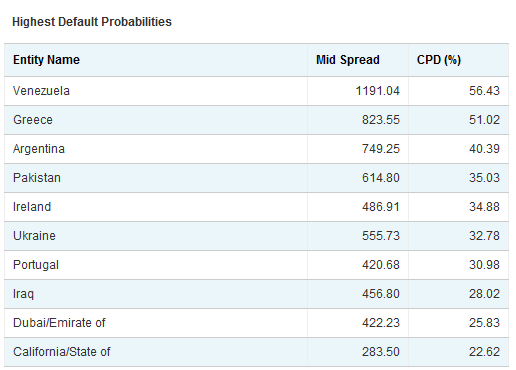Select California's mid spread value 283.50

[381, 352]
